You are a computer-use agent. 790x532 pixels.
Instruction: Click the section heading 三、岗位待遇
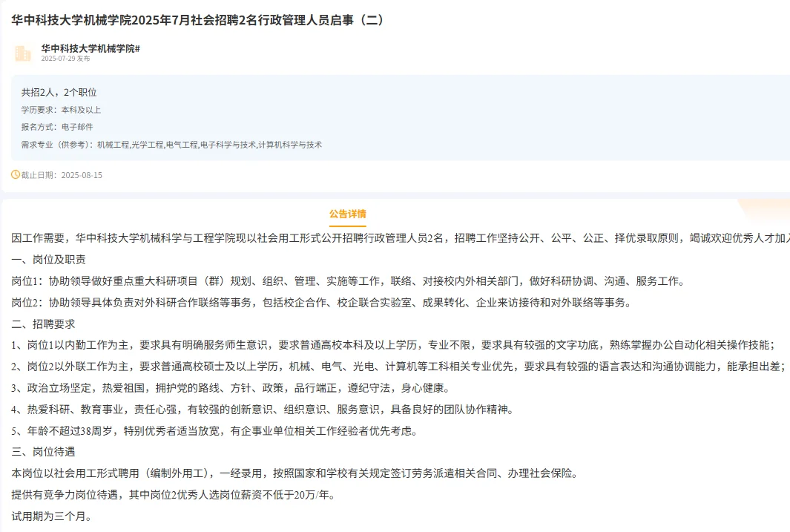click(43, 452)
